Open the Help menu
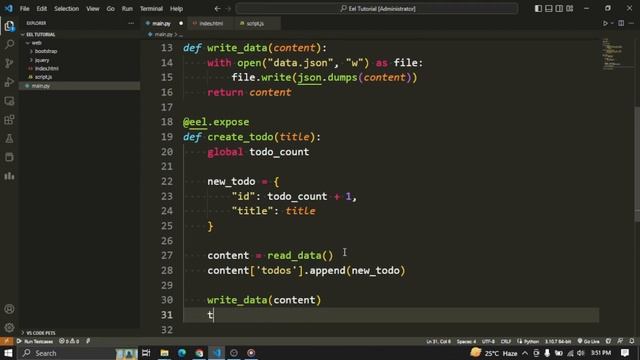 point(176,9)
